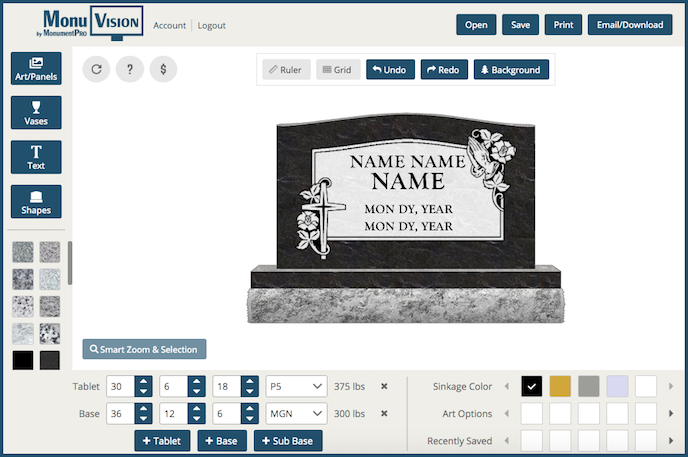The width and height of the screenshot is (688, 457).
Task: Adjust stepper for Tablet depth 6
Action: tap(197, 386)
